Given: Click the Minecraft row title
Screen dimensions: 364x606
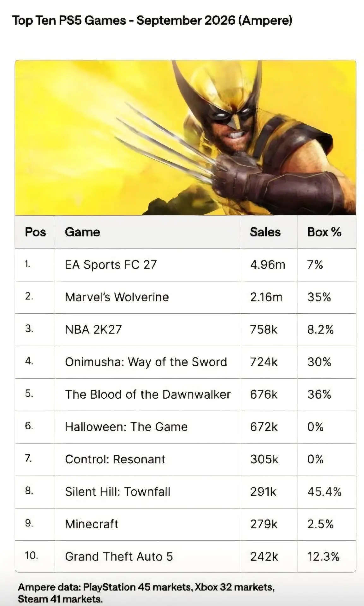Looking at the screenshot, I should click(92, 524).
